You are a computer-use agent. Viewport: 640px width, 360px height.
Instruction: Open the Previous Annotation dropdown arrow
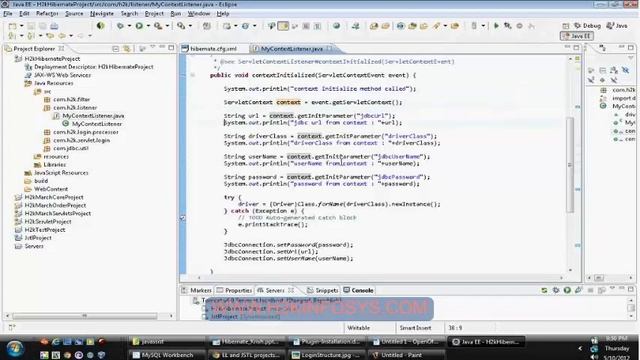click(x=40, y=36)
